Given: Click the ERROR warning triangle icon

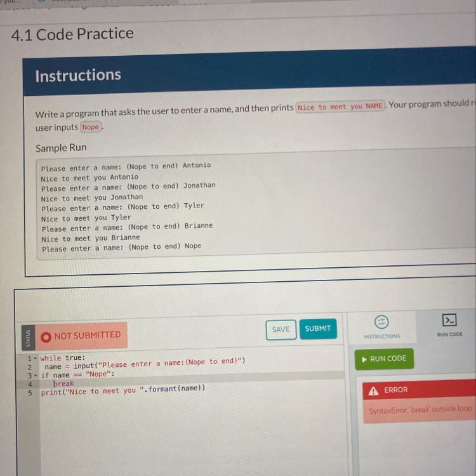Looking at the screenshot, I should click(373, 391).
